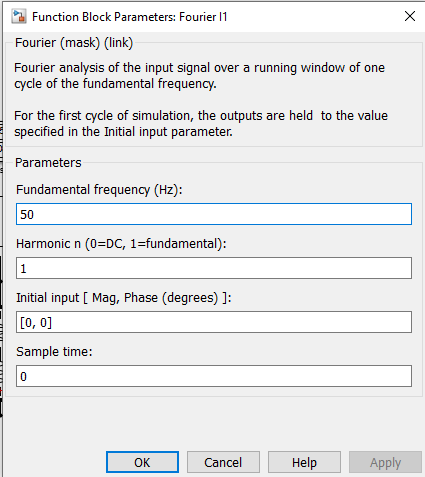This screenshot has height=477, width=425.
Task: Click the Cancel button
Action: click(223, 462)
